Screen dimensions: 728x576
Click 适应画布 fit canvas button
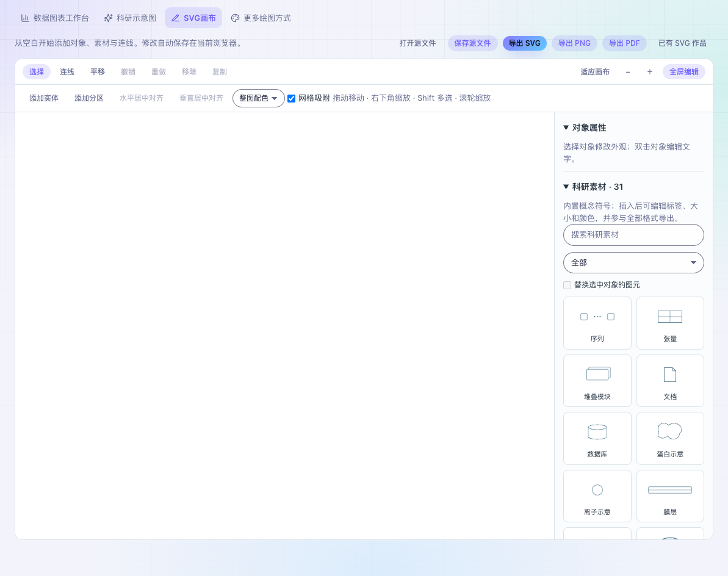click(595, 72)
